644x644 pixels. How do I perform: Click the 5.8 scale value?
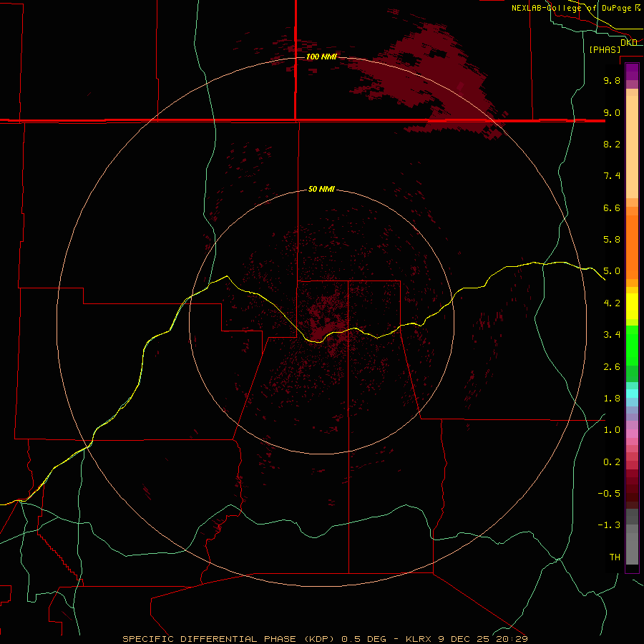click(x=612, y=240)
